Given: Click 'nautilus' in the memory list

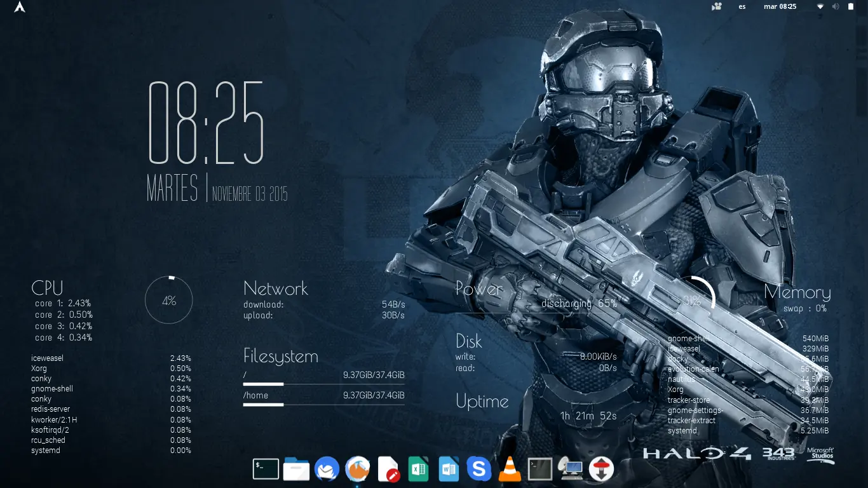Looking at the screenshot, I should 682,379.
